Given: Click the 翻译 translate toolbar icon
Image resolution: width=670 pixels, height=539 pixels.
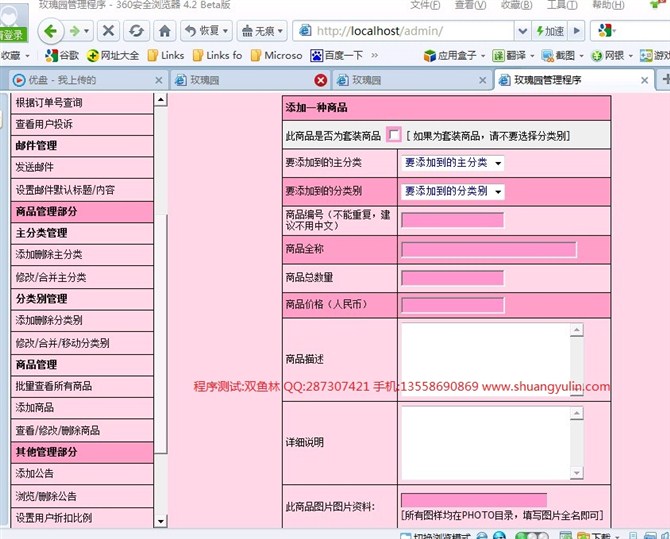Looking at the screenshot, I should (x=508, y=56).
